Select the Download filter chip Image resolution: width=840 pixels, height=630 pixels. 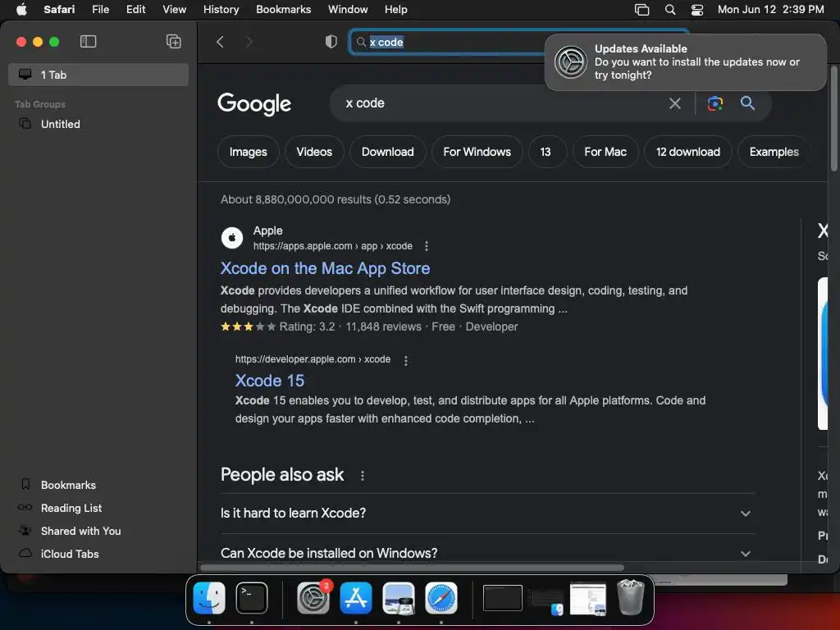387,152
